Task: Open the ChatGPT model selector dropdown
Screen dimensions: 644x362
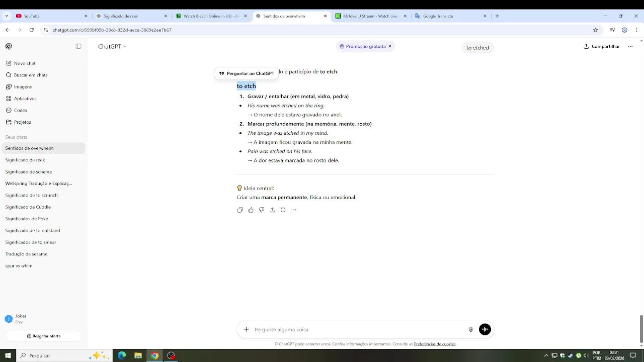Action: [x=112, y=46]
